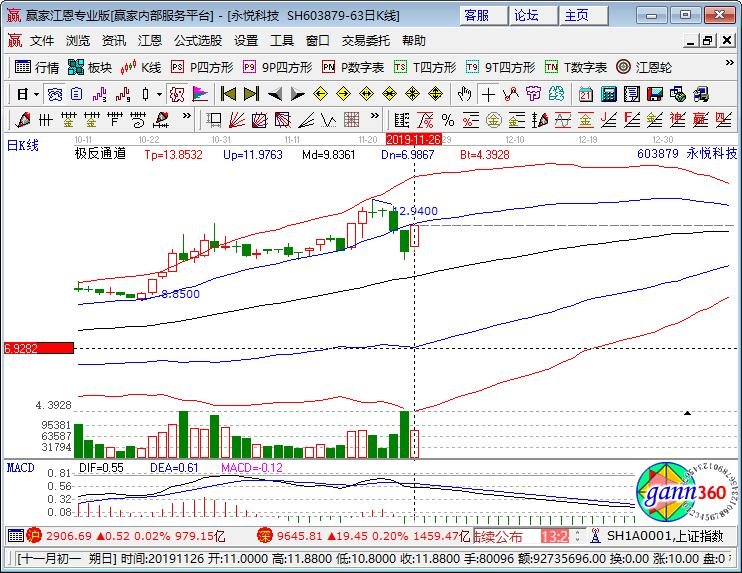Select the vertical grid lines tool
Screen dimensions: 742x573
[x=45, y=120]
